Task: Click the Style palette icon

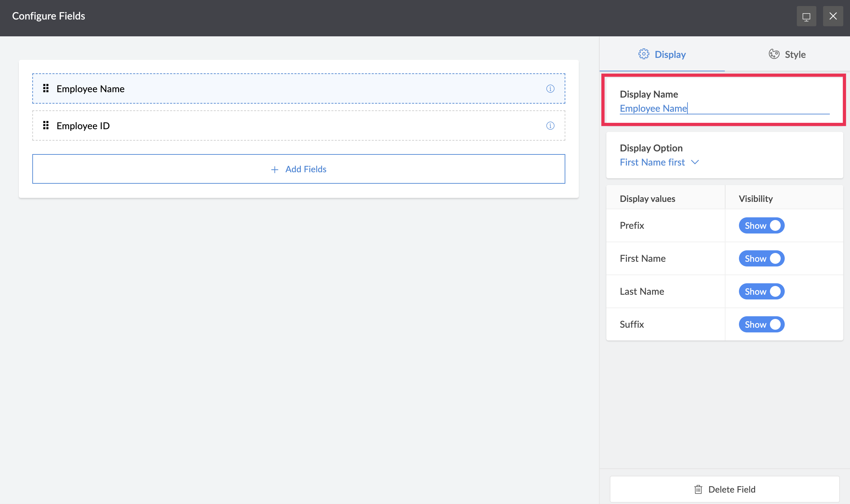Action: pyautogui.click(x=774, y=54)
